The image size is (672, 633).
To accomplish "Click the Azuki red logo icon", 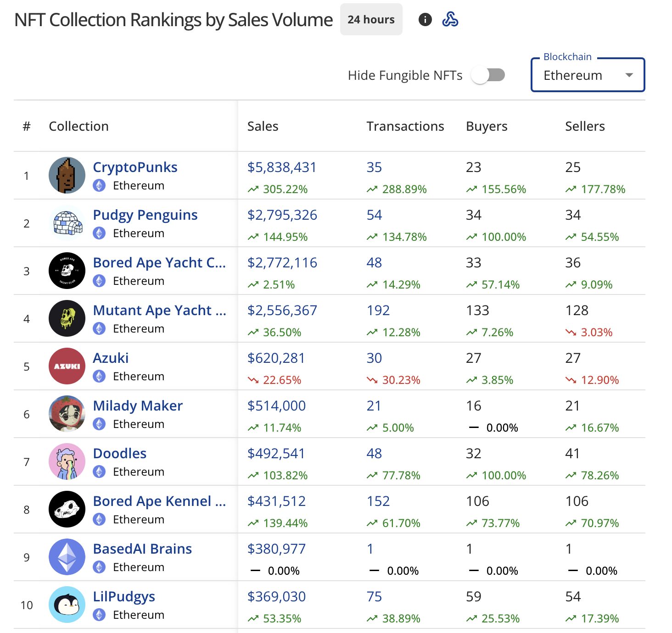I will click(x=67, y=366).
